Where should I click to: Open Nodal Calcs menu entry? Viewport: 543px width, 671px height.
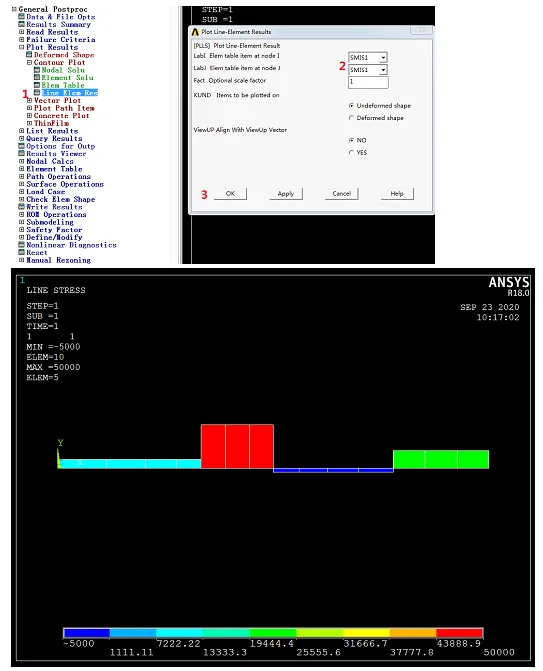(x=50, y=161)
